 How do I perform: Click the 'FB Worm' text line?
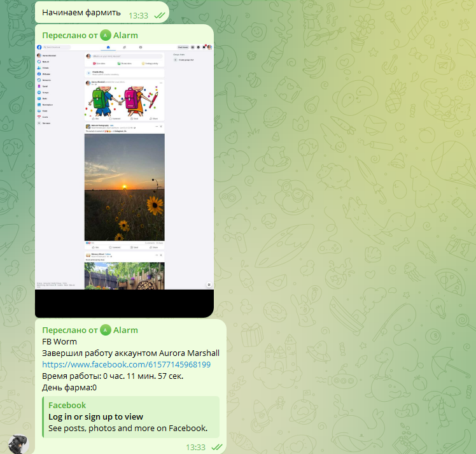[60, 342]
